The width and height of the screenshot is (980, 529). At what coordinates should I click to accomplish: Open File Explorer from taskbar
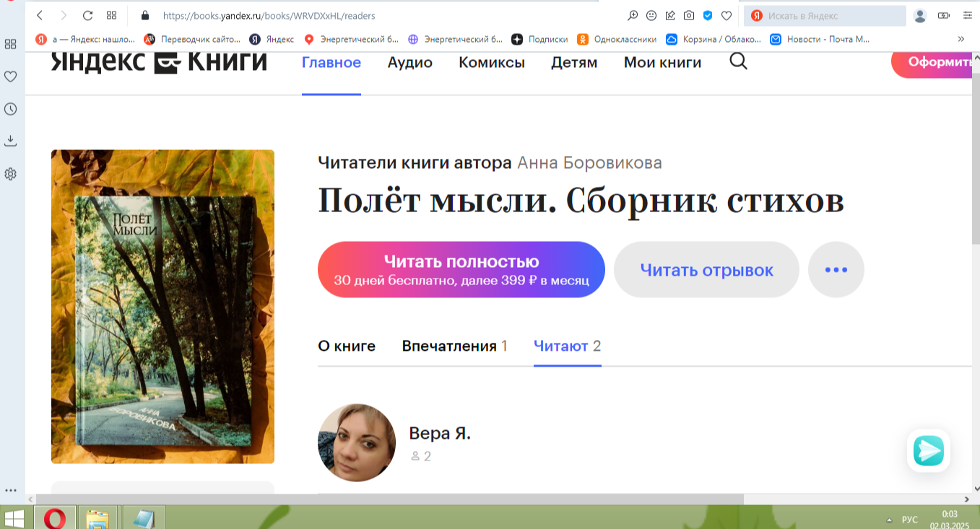tap(97, 518)
